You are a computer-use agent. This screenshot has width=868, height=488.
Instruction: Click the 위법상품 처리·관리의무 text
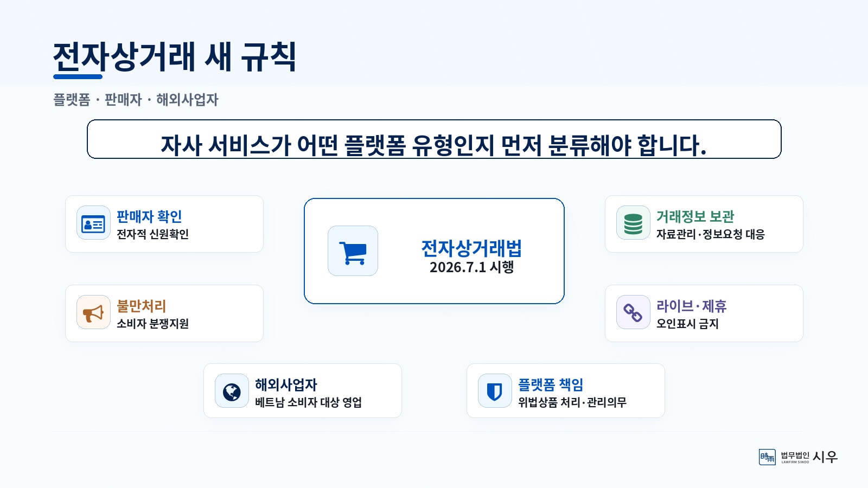[572, 402]
